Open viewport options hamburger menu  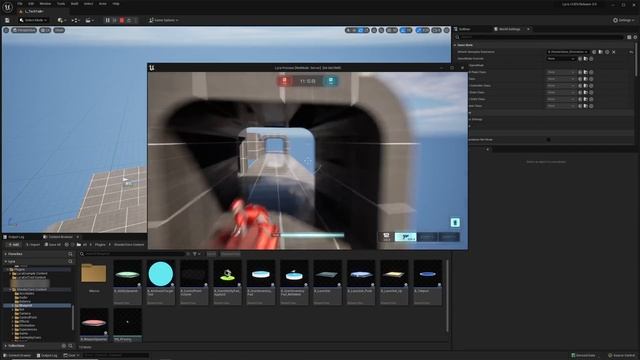click(6, 30)
